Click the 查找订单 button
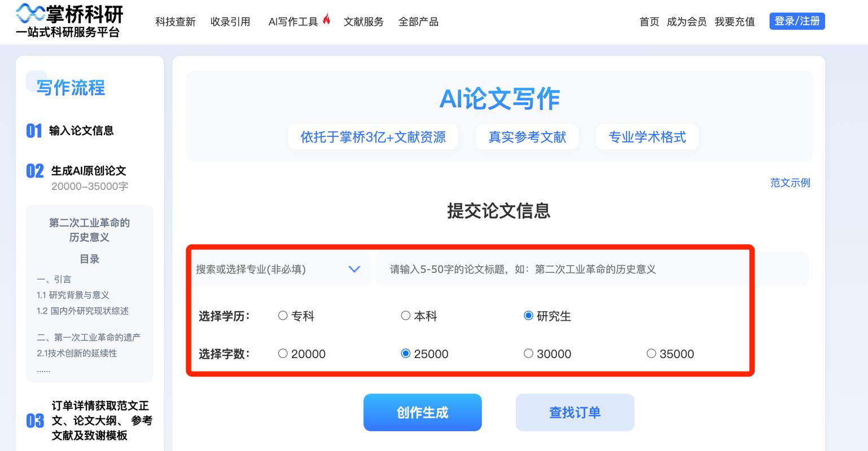 coord(575,413)
